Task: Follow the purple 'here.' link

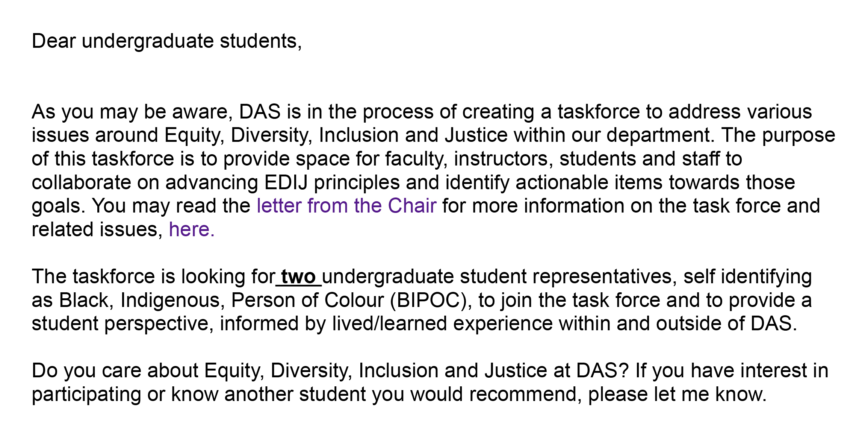Action: (x=192, y=229)
